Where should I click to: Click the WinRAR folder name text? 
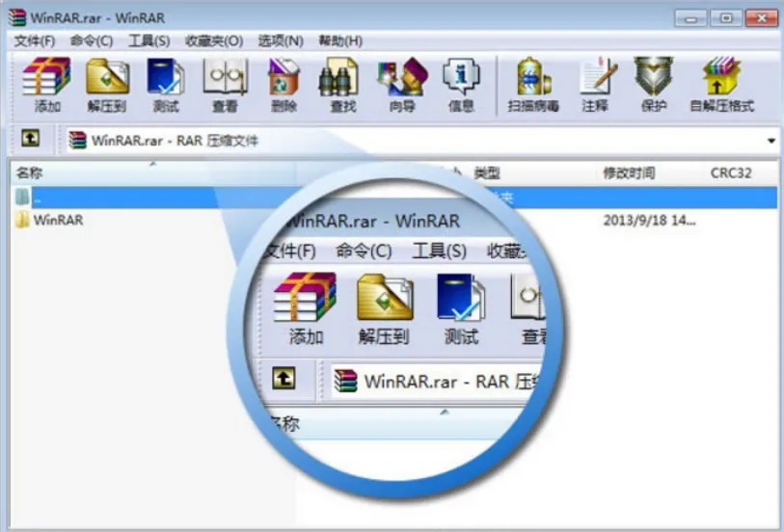[58, 220]
